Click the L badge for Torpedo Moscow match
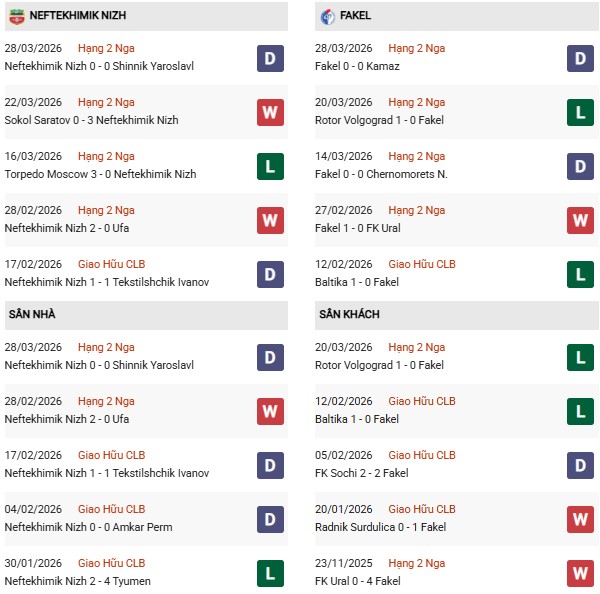The height and width of the screenshot is (594, 600). click(270, 166)
